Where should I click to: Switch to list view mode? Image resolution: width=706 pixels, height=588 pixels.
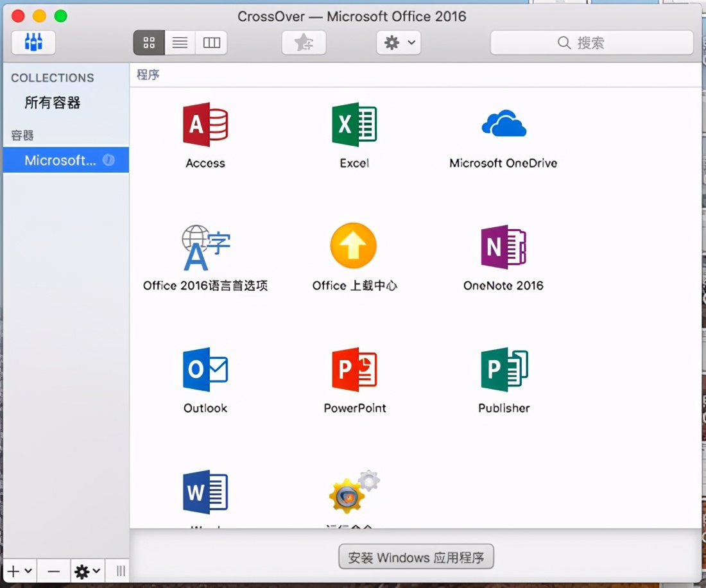click(180, 42)
